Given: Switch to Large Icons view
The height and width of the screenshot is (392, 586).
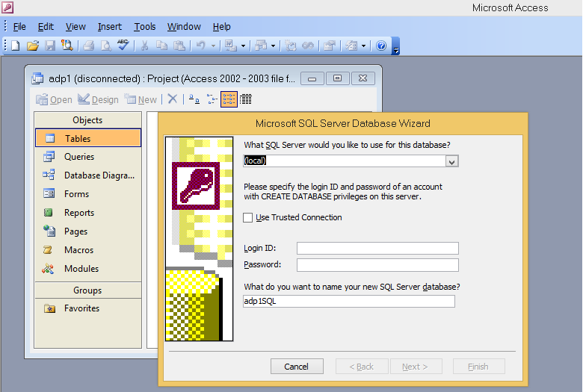Looking at the screenshot, I should coord(194,99).
